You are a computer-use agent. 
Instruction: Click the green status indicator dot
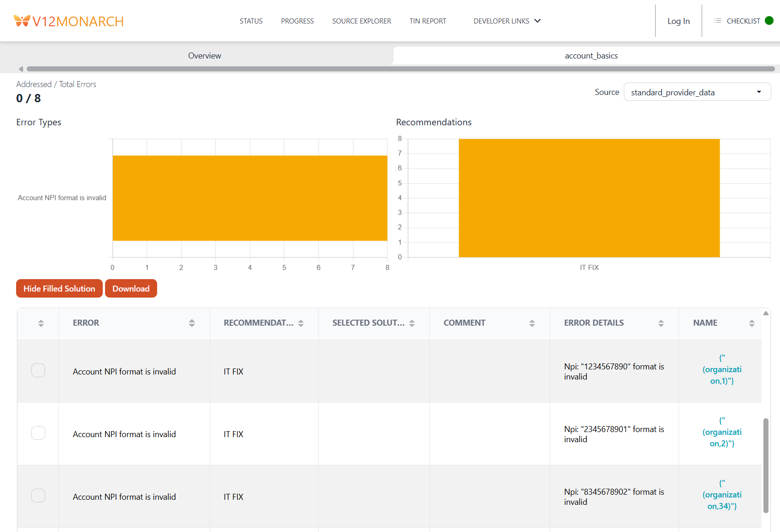(768, 20)
